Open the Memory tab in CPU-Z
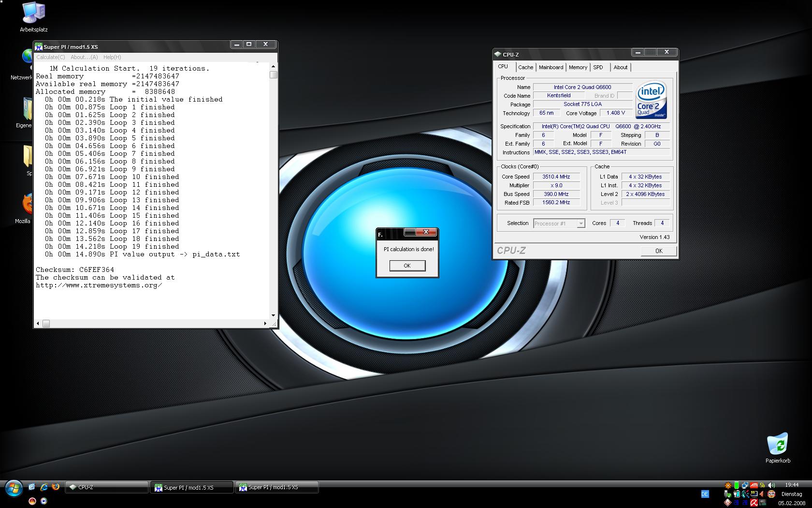Image resolution: width=812 pixels, height=508 pixels. (578, 67)
